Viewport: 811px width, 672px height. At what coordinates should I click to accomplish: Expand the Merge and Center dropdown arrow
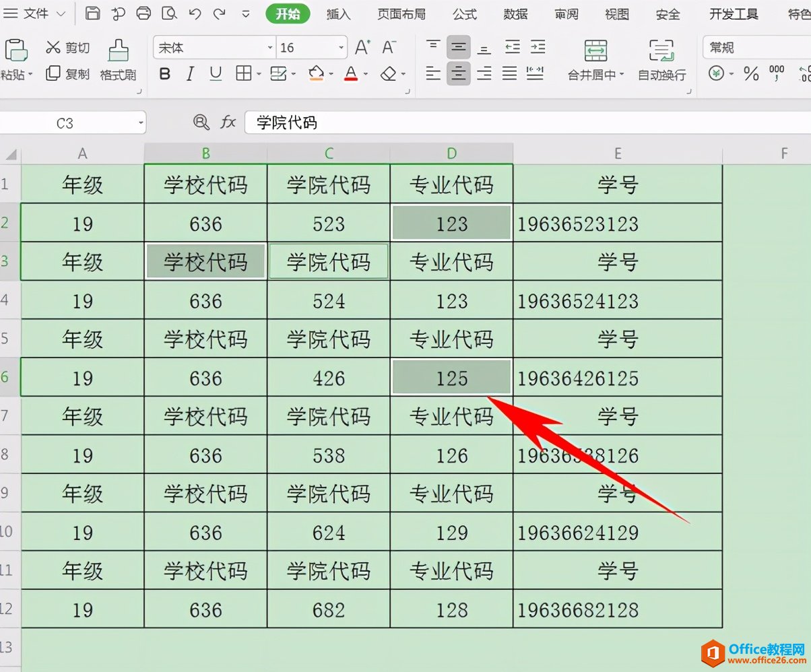tap(621, 75)
